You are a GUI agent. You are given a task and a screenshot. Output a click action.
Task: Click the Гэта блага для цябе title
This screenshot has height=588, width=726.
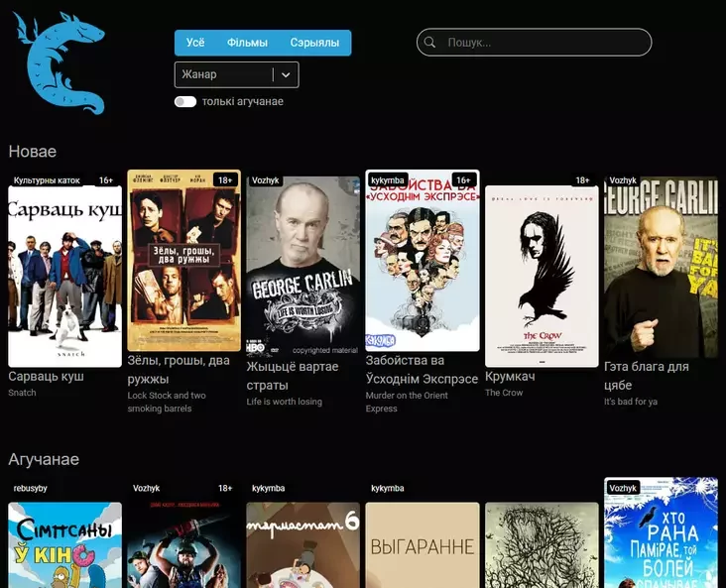(647, 376)
